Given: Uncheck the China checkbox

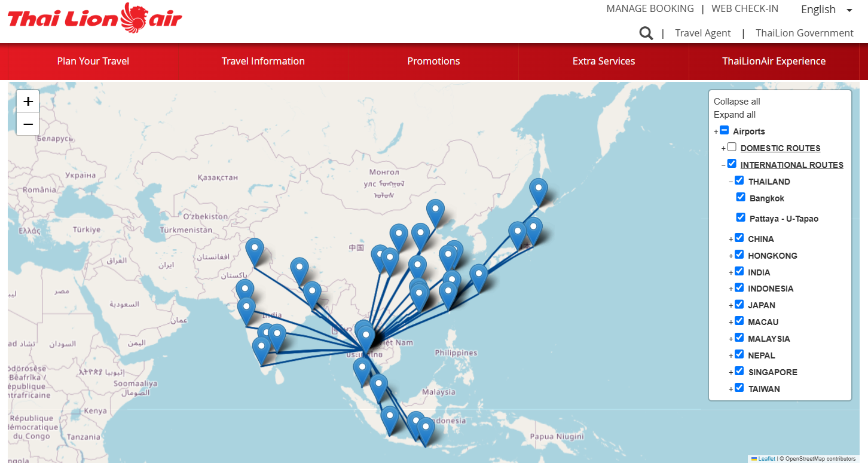Looking at the screenshot, I should click(x=739, y=238).
